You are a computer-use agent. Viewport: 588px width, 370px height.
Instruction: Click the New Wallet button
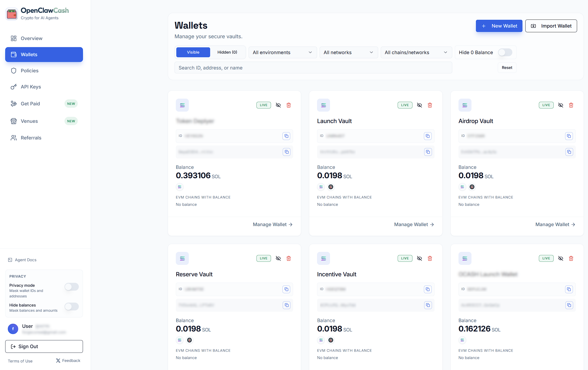click(499, 26)
